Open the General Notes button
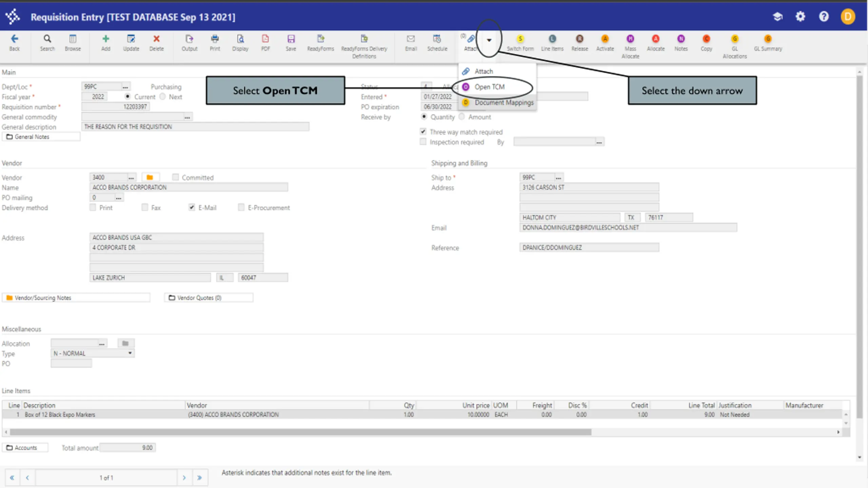Viewport: 868px width, 488px height. click(41, 137)
